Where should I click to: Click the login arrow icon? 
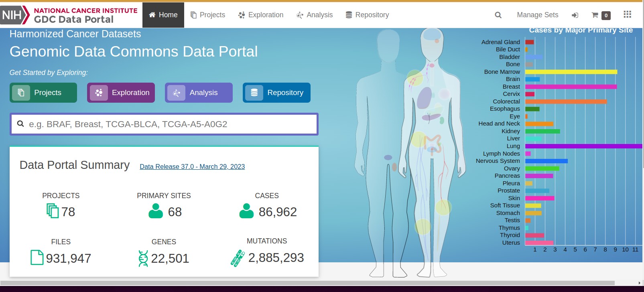coord(575,15)
